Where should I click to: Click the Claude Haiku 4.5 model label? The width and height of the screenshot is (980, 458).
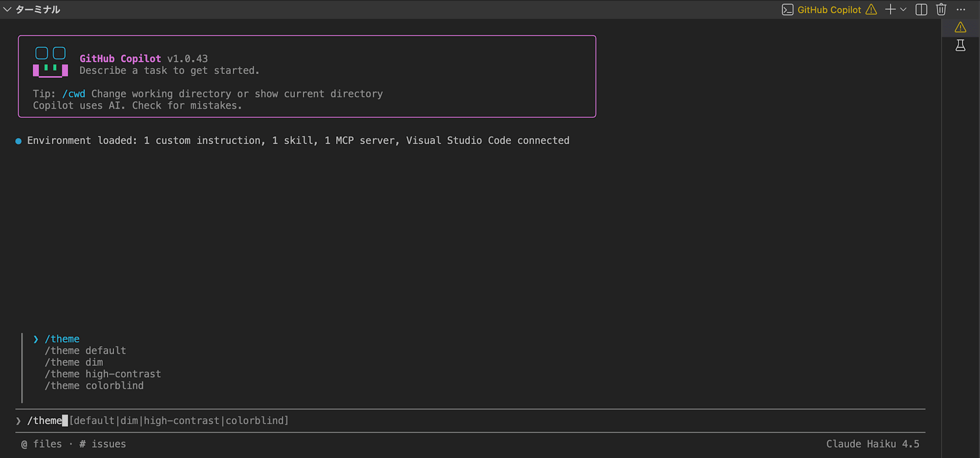(873, 444)
